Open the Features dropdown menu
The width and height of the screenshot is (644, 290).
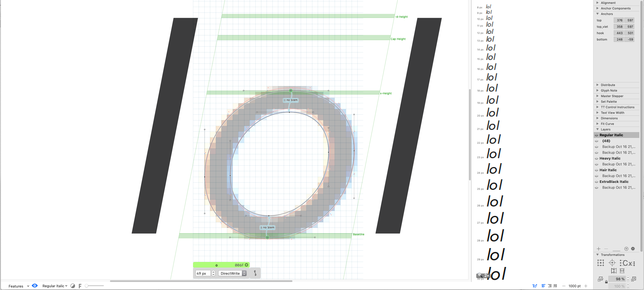19,286
